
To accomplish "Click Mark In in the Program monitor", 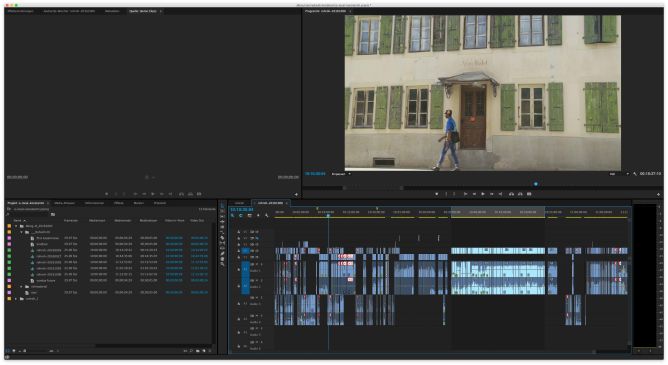I will tap(446, 194).
